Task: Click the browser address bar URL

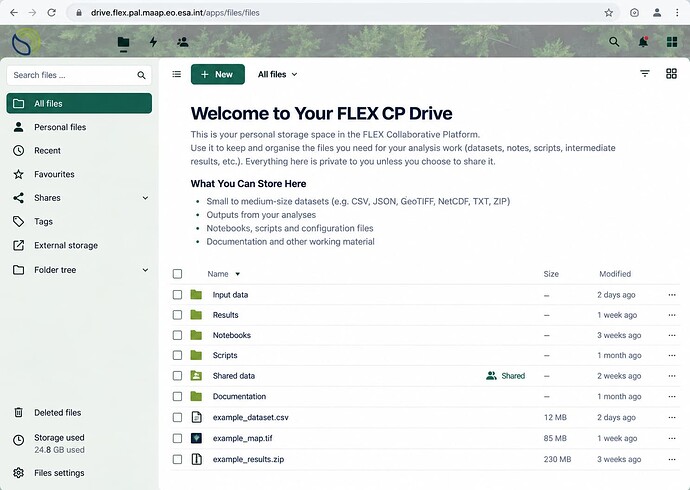Action: pos(175,13)
